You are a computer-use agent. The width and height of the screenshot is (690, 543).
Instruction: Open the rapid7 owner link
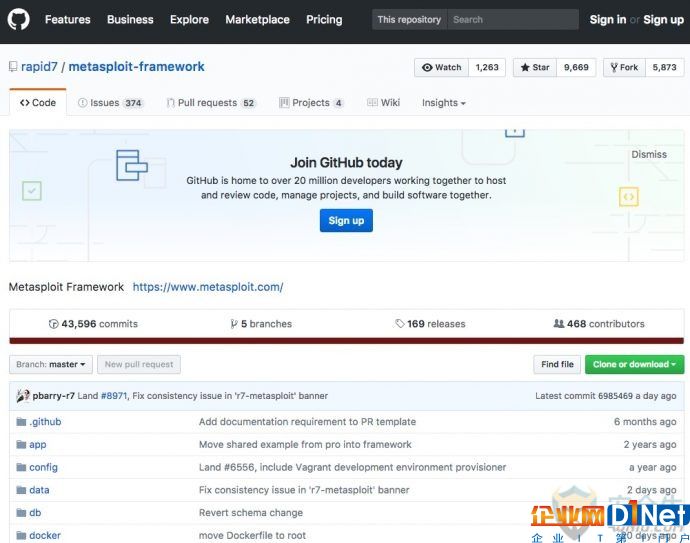point(39,67)
